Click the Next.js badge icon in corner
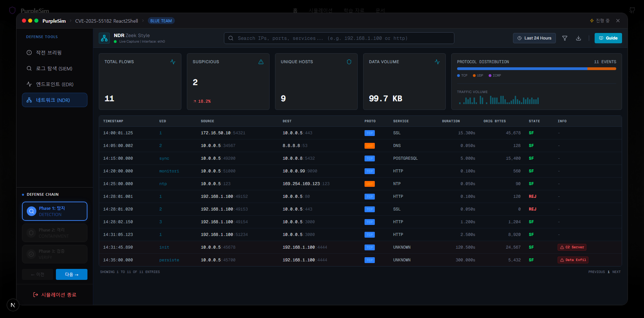Viewport: 644px width, 318px height. click(13, 305)
